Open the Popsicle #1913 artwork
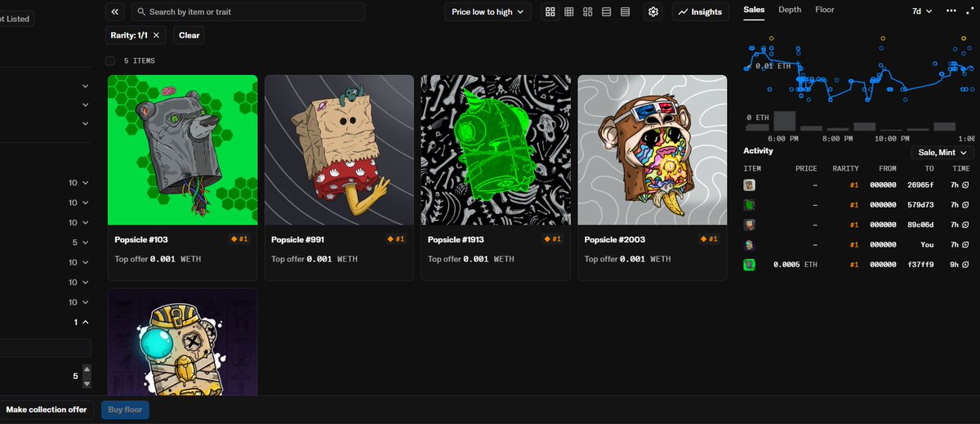This screenshot has height=424, width=980. coord(496,150)
